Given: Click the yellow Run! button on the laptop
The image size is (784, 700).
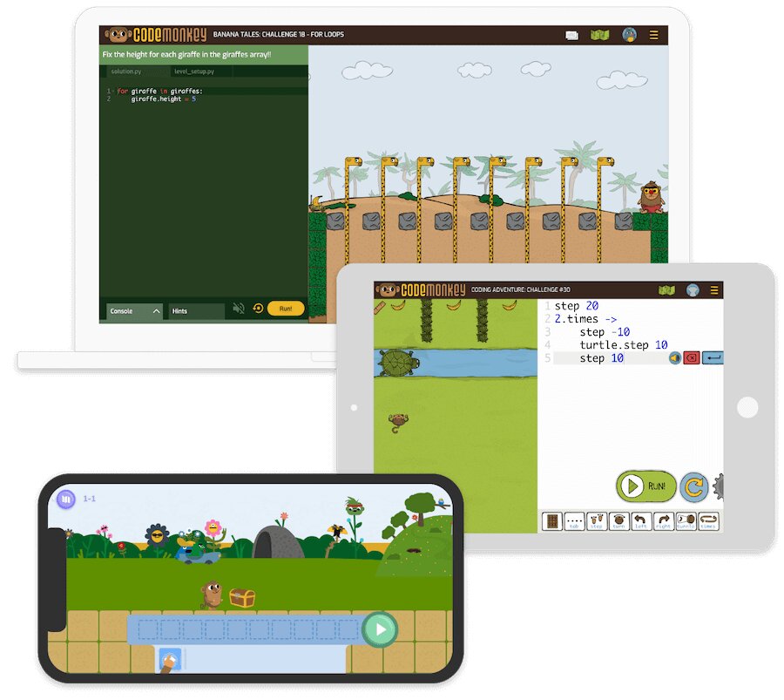Looking at the screenshot, I should pyautogui.click(x=286, y=309).
